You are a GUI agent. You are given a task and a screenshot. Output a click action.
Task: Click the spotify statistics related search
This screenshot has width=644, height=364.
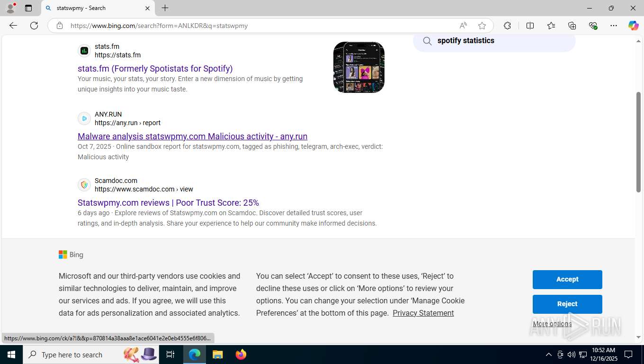tap(494, 41)
